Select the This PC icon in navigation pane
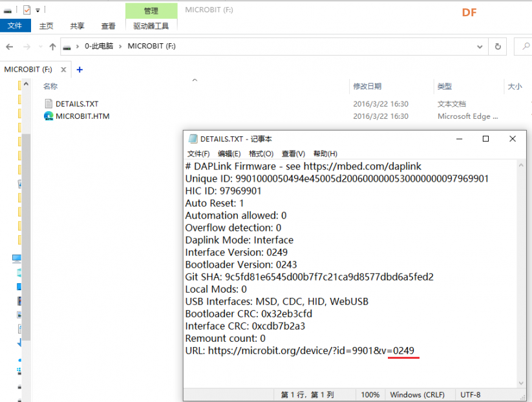The image size is (532, 402). coord(17,259)
